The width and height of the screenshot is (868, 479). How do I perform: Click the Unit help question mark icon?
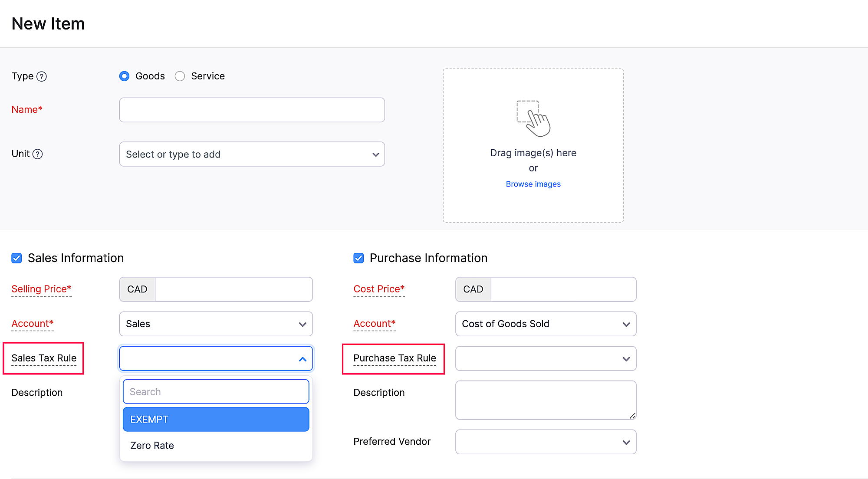pos(38,154)
